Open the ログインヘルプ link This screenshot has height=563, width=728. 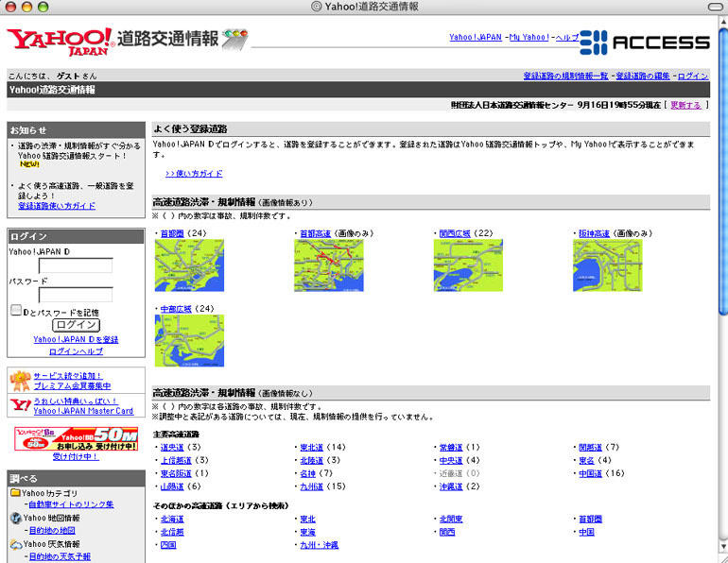click(77, 351)
